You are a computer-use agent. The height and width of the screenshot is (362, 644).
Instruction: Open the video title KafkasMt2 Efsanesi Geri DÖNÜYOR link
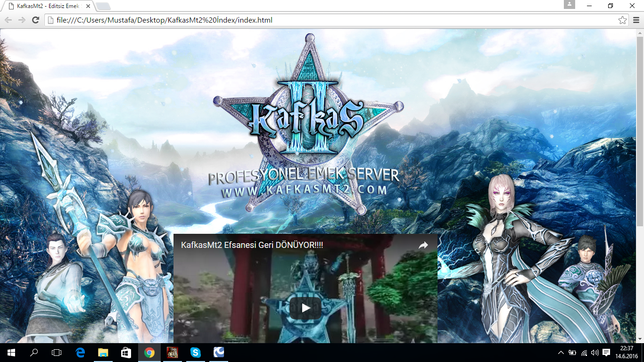pyautogui.click(x=252, y=245)
